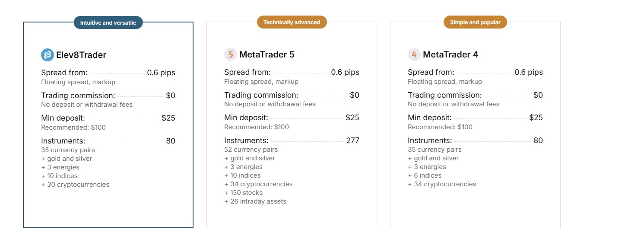Image resolution: width=644 pixels, height=239 pixels.
Task: Click MetaTrader 4's Trading commission label
Action: pos(444,95)
